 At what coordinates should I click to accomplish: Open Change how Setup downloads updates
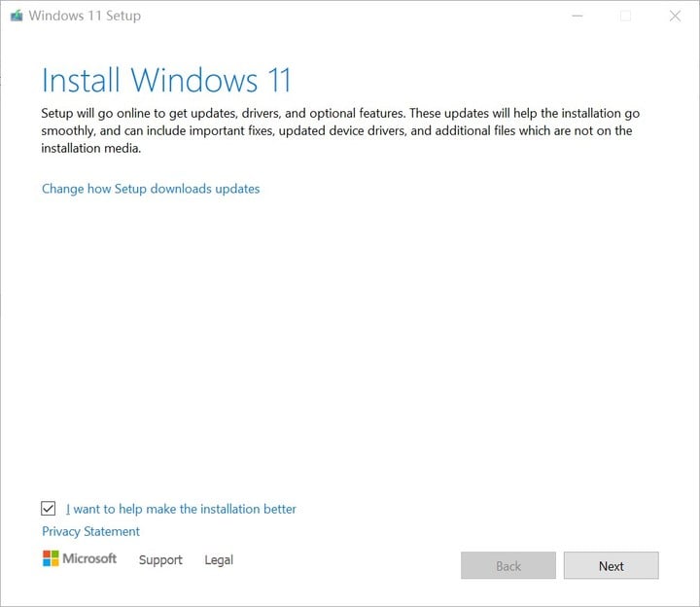tap(151, 189)
